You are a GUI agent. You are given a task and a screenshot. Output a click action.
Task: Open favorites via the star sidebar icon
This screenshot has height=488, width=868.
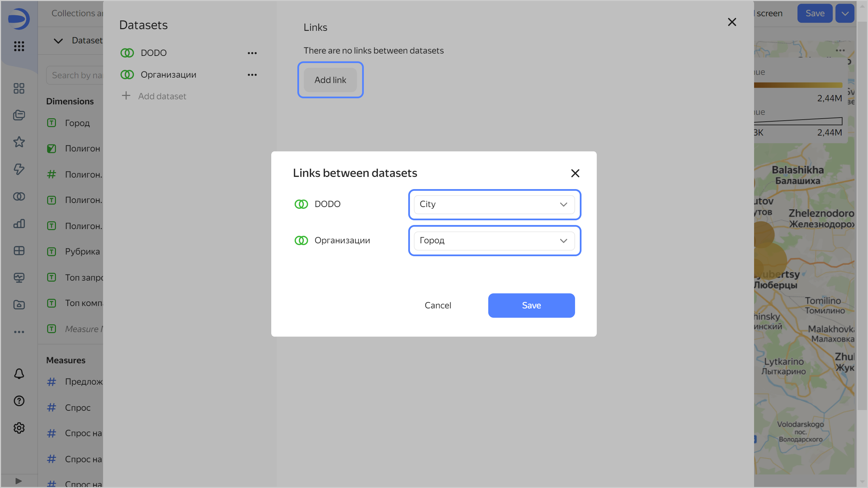[19, 142]
